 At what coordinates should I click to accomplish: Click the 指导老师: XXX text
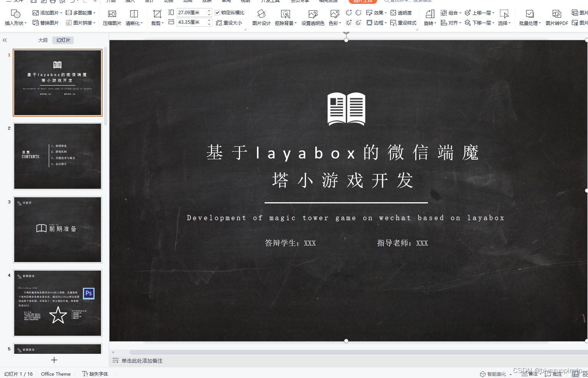coord(402,243)
